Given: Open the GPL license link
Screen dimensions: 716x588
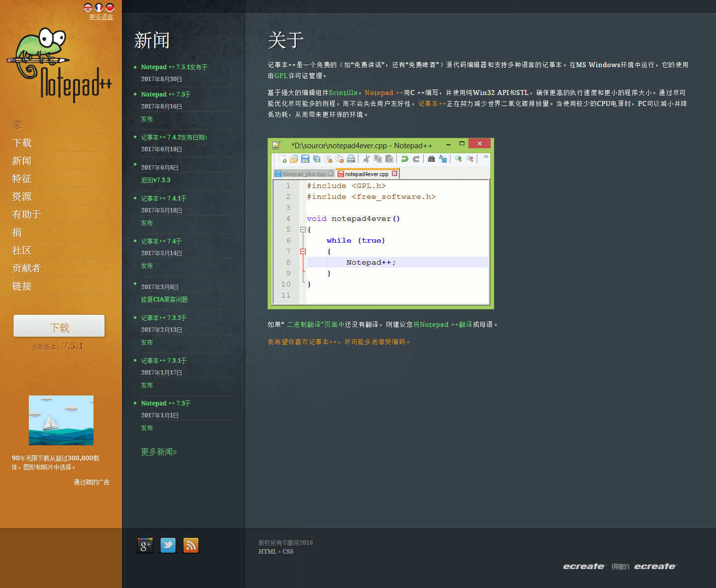Looking at the screenshot, I should (281, 76).
